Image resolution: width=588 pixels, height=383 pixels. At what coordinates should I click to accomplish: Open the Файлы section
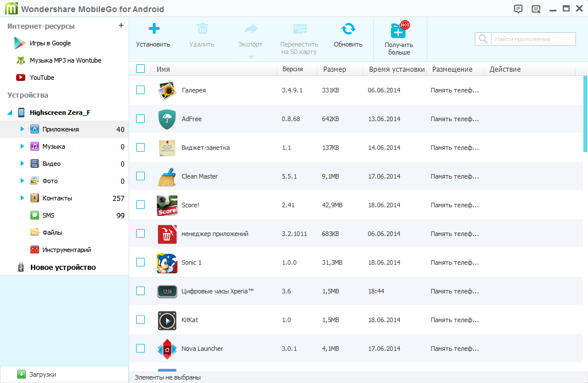(x=52, y=233)
